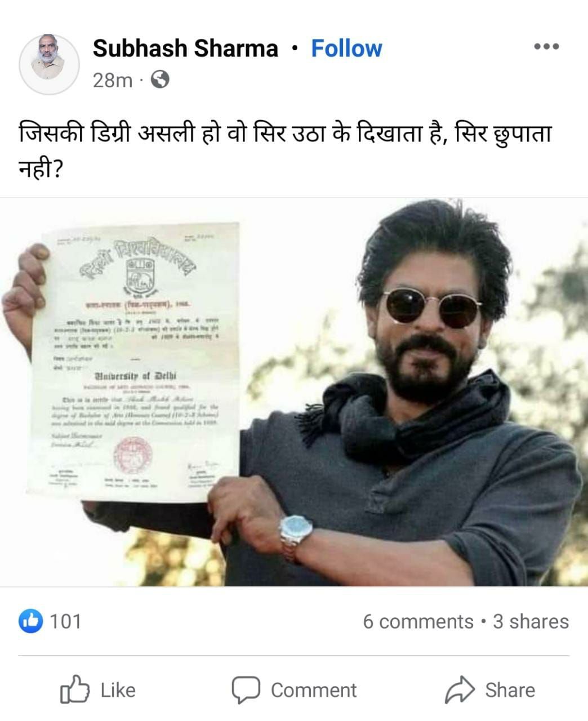The width and height of the screenshot is (588, 721).
Task: Click the Comment text label
Action: coord(314,690)
